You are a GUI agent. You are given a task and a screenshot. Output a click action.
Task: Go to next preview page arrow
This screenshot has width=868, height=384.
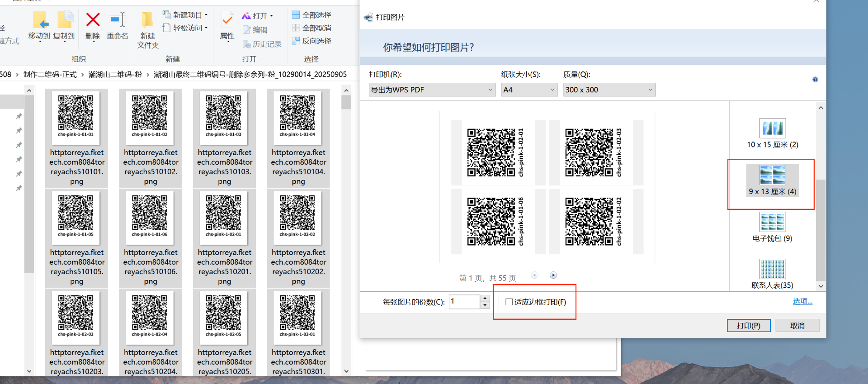tap(553, 275)
